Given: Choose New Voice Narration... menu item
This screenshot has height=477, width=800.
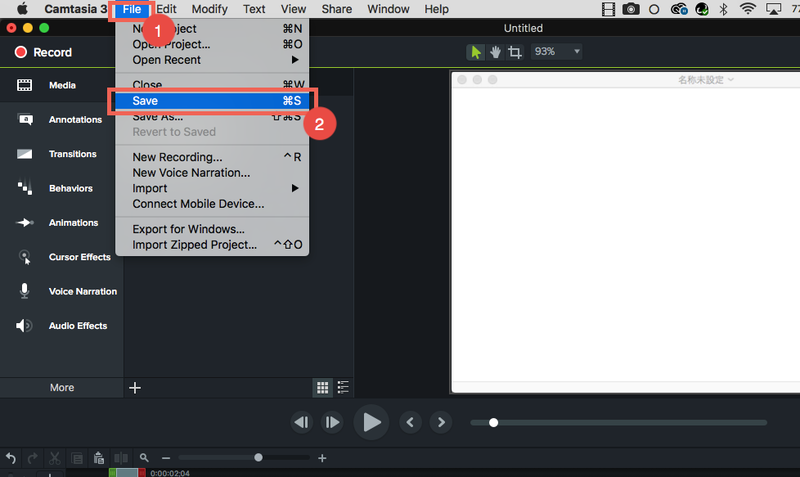Looking at the screenshot, I should point(212,173).
